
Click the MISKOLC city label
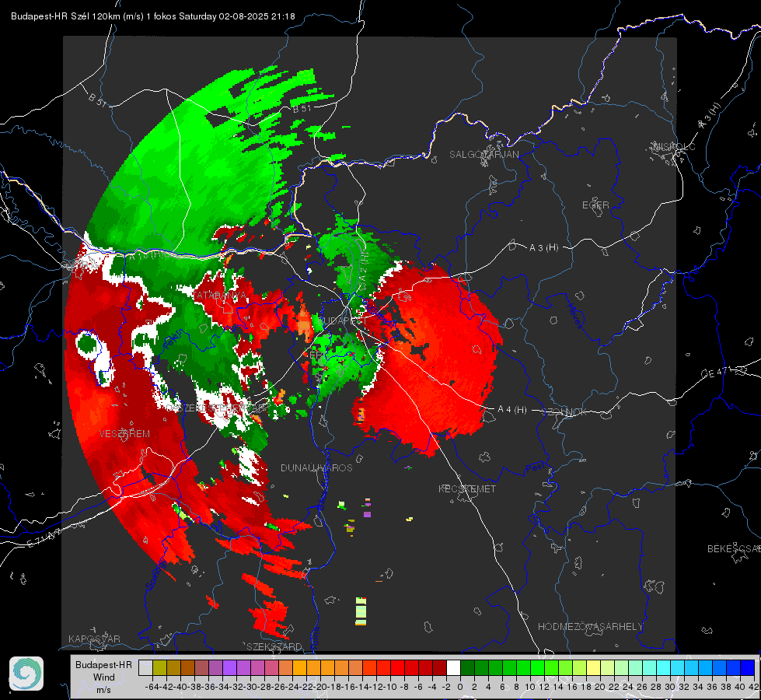[674, 147]
